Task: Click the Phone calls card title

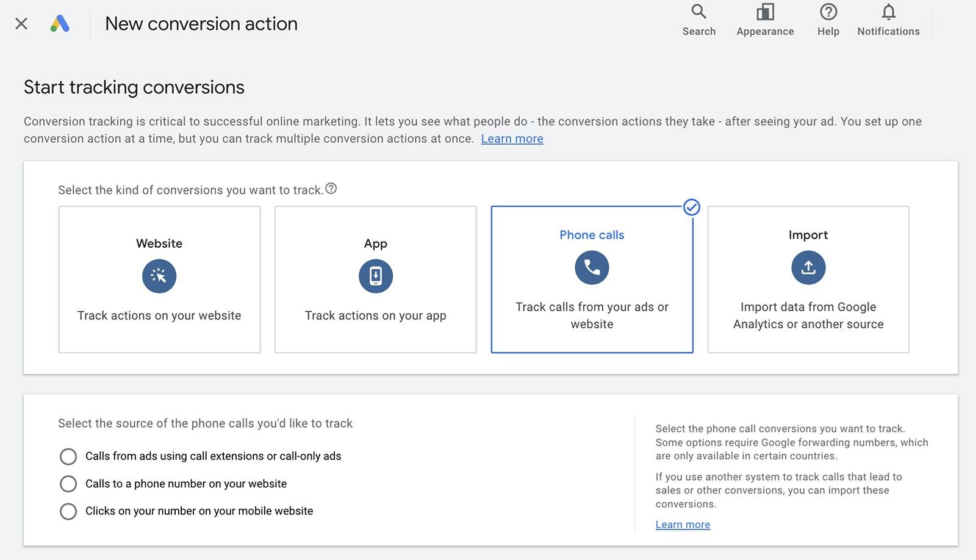Action: pos(592,235)
